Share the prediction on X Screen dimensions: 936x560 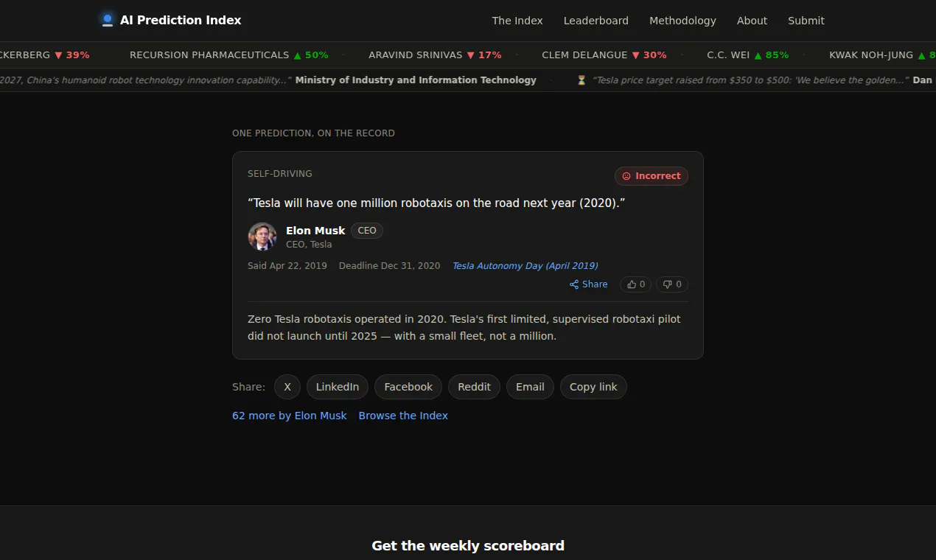tap(287, 387)
